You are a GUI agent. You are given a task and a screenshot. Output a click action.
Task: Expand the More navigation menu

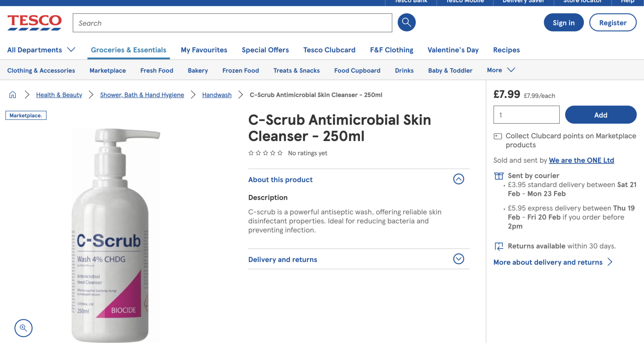[501, 70]
